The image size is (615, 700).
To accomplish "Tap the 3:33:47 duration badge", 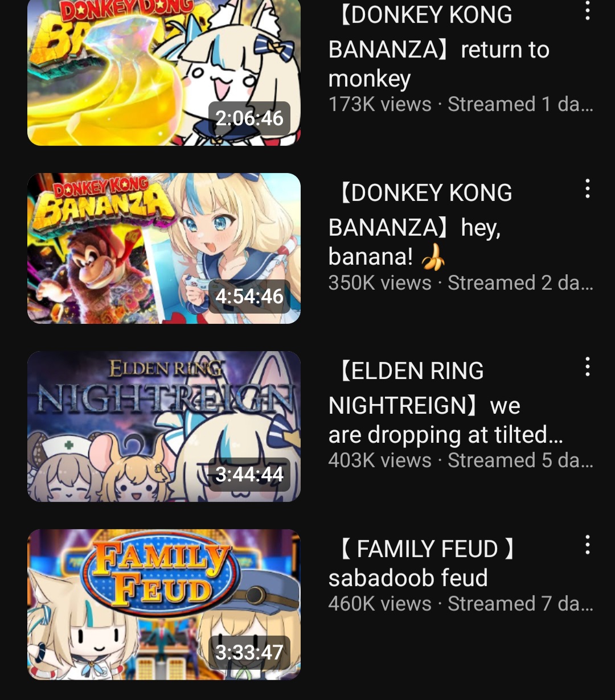I will [x=249, y=652].
